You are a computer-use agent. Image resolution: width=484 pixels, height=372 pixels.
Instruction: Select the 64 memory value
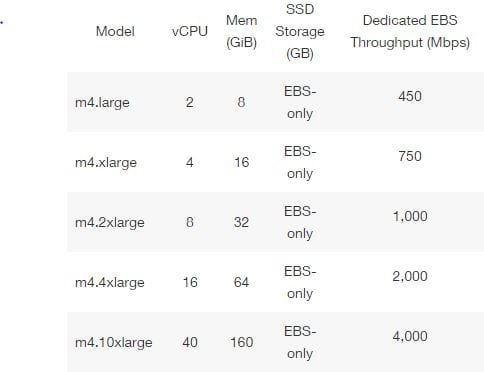point(241,282)
